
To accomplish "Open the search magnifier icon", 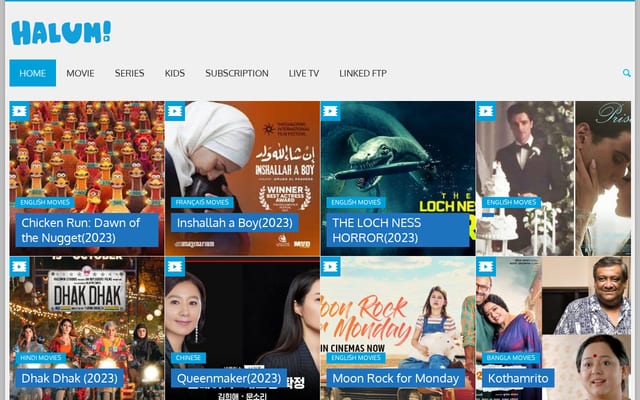I will pos(626,73).
